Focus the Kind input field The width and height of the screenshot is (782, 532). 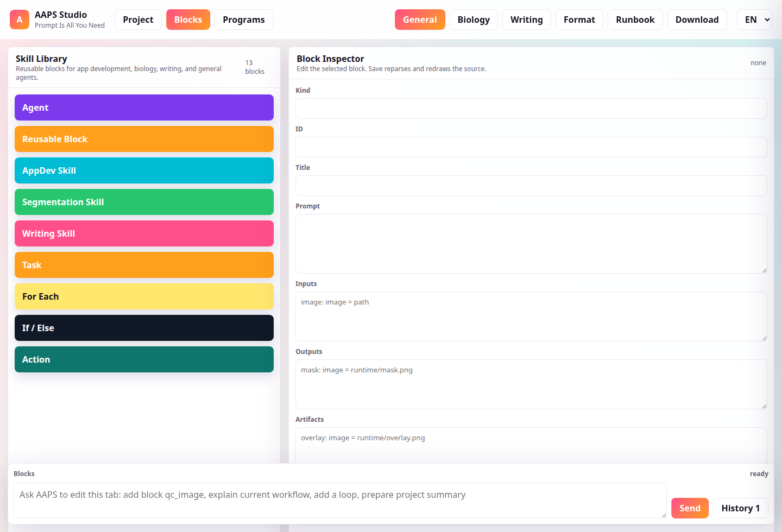(531, 109)
